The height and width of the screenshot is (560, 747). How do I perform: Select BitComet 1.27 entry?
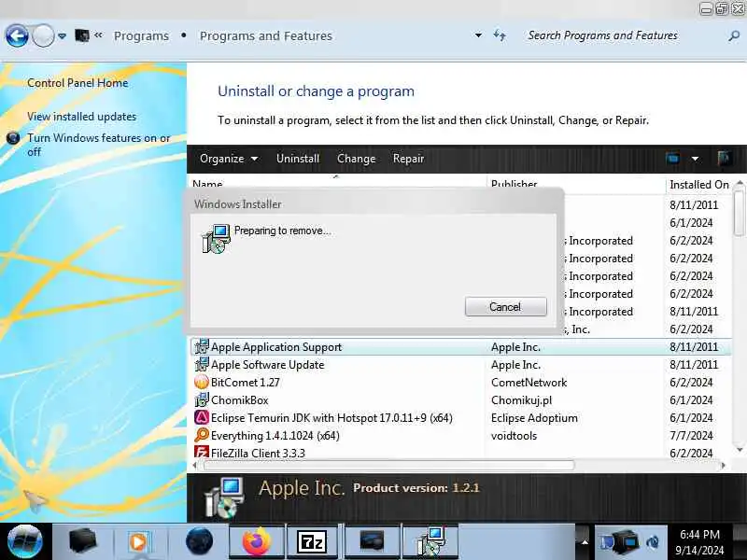tap(245, 383)
